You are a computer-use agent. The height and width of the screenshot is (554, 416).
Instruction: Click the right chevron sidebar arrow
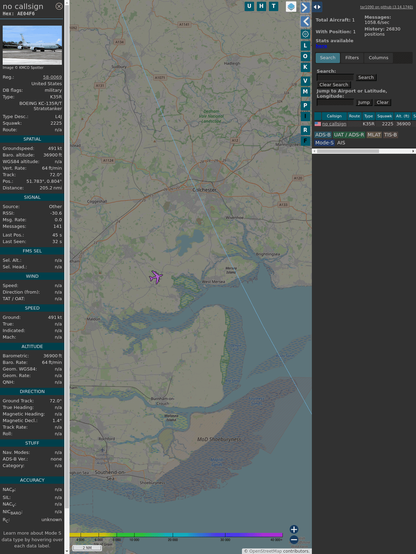[305, 7]
